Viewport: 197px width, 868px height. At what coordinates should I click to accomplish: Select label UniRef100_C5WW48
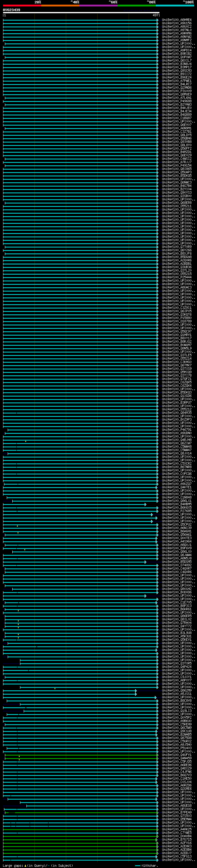coord(177,446)
